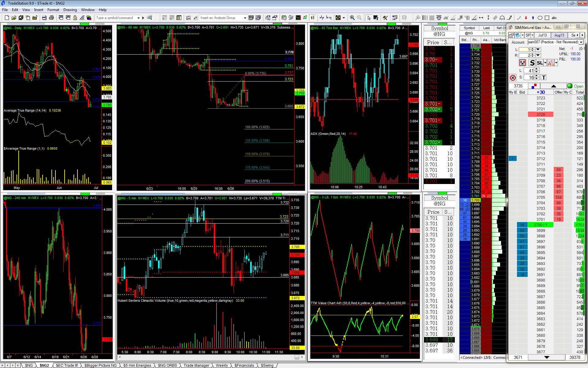Click the red-bordered center ladder icon
Image resolution: width=588 pixels, height=368 pixels.
(522, 63)
